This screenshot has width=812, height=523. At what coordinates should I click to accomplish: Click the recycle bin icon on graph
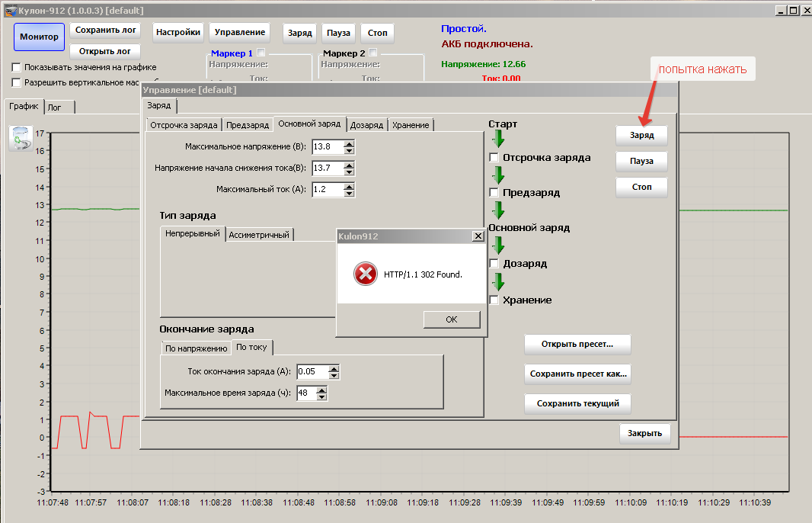coord(21,138)
